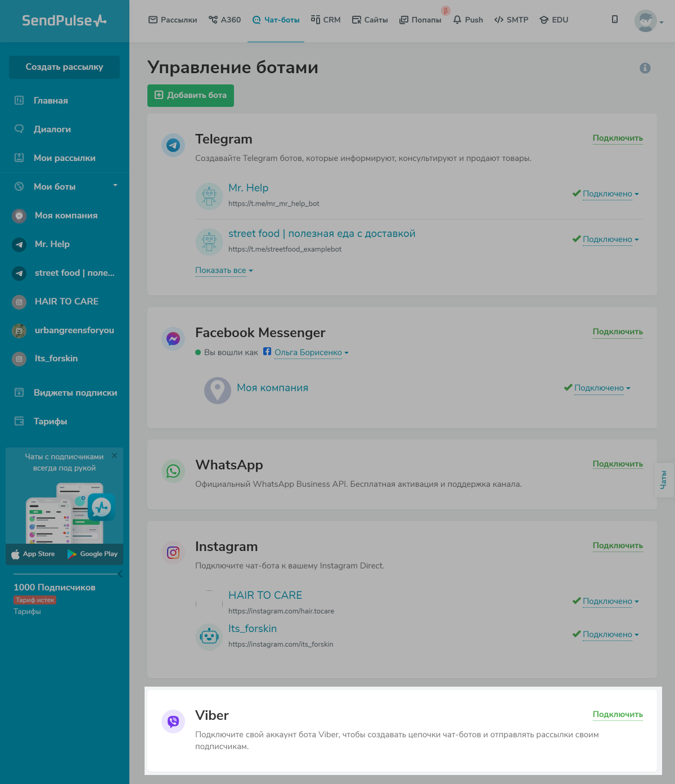Open Ольга Борисенко account dropdown

pyautogui.click(x=311, y=352)
